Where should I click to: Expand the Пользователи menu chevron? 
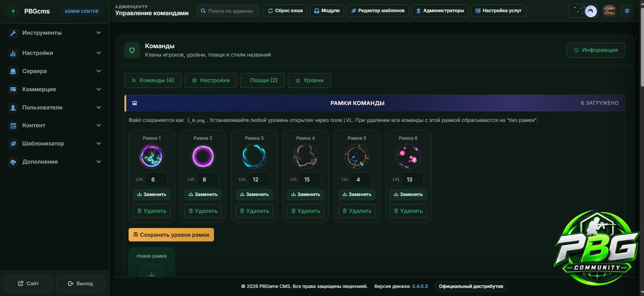(x=99, y=107)
